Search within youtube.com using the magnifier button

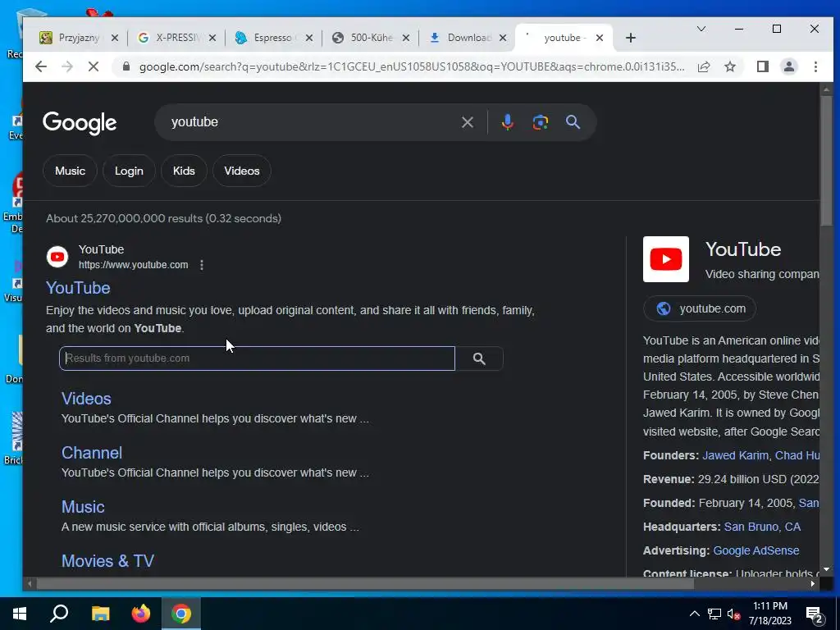[479, 358]
